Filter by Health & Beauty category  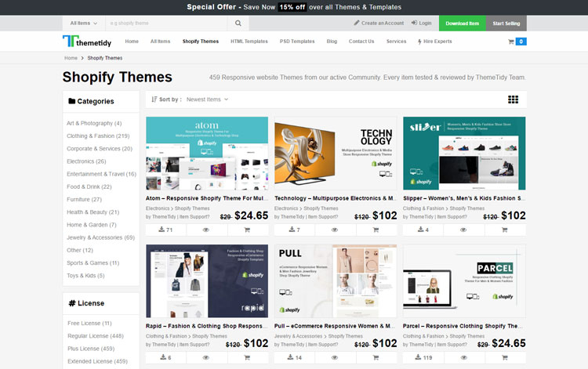click(x=93, y=212)
